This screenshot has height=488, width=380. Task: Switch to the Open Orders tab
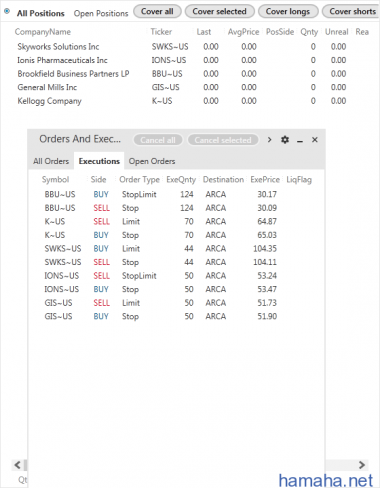(x=152, y=161)
